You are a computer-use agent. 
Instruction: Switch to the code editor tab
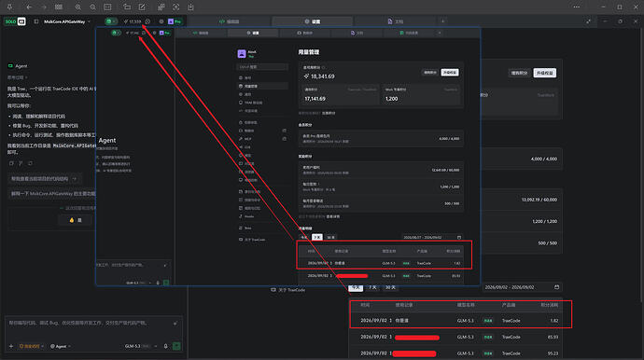click(x=230, y=21)
